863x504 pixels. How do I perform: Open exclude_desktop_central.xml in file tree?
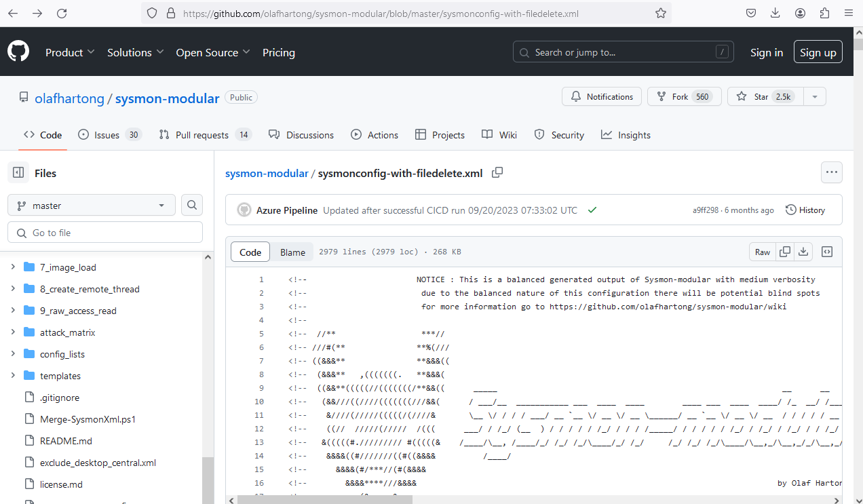click(x=98, y=463)
